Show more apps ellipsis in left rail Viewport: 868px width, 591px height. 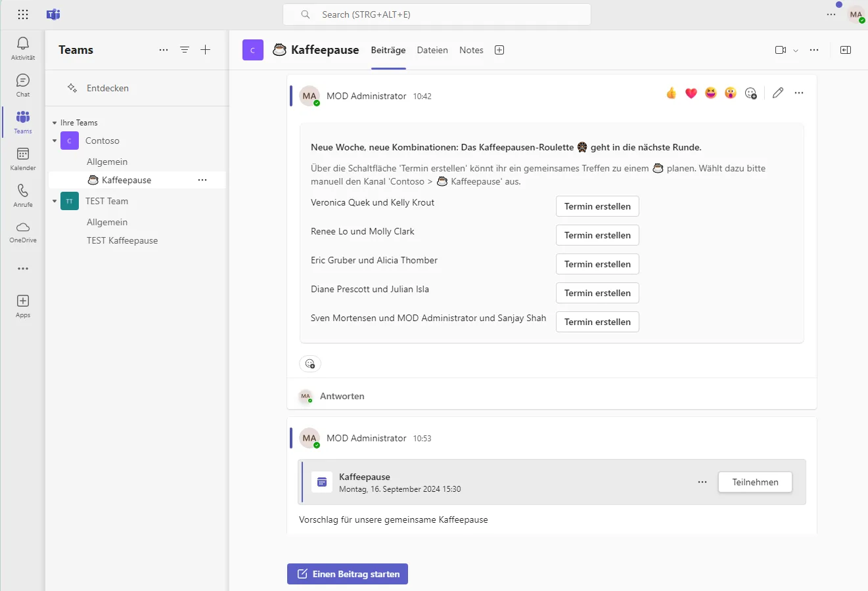coord(23,269)
